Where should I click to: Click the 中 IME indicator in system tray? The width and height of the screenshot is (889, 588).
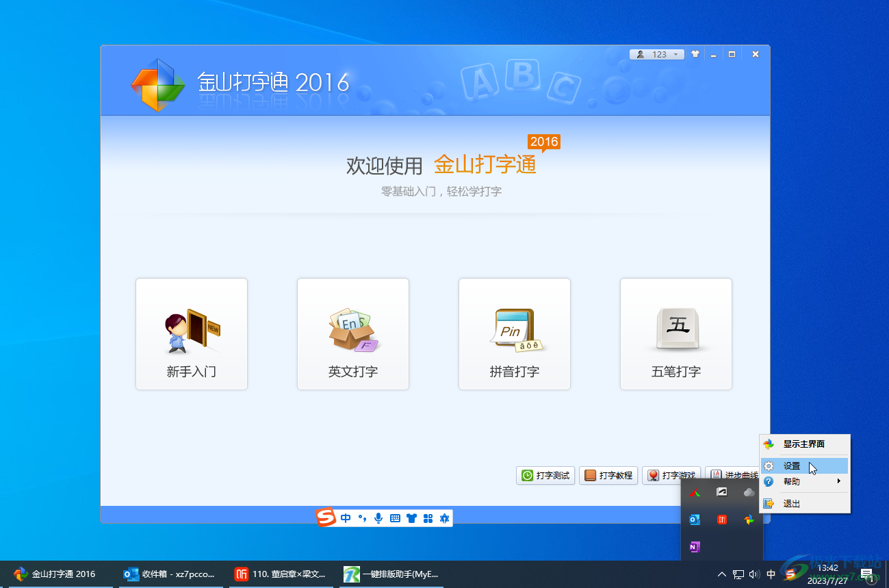tap(771, 574)
